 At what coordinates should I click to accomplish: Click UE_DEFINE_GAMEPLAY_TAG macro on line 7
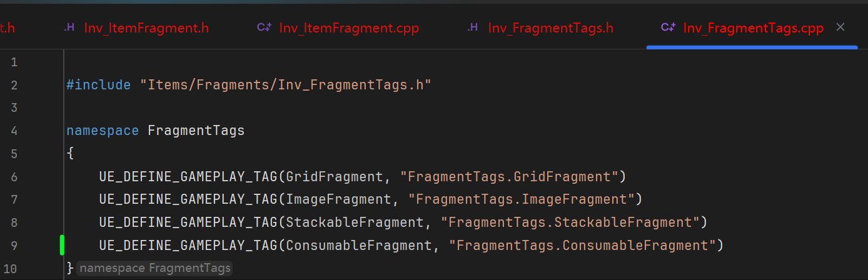(188, 199)
